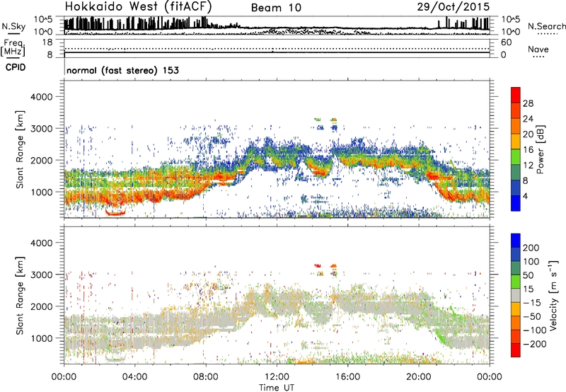
Task: Click the red bottom of velocity colorbar
Action: coord(516,350)
